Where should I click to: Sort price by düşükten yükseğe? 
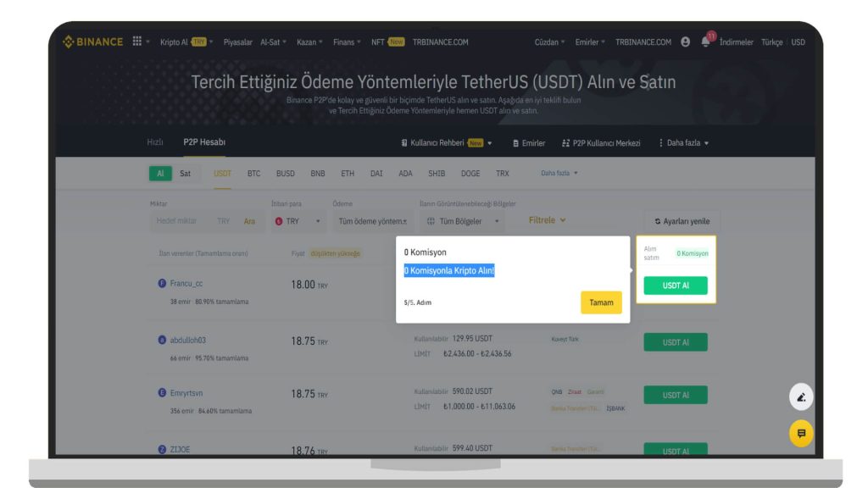pos(335,253)
